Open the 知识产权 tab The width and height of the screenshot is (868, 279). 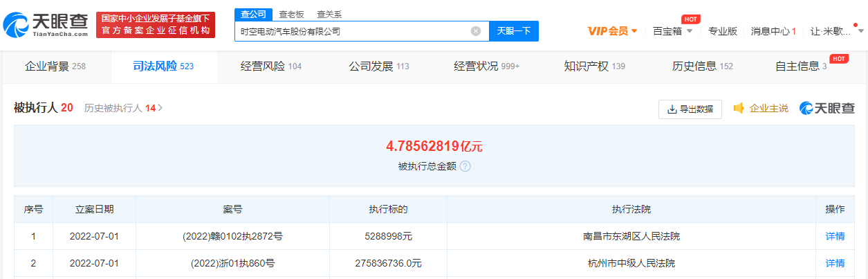[x=595, y=66]
